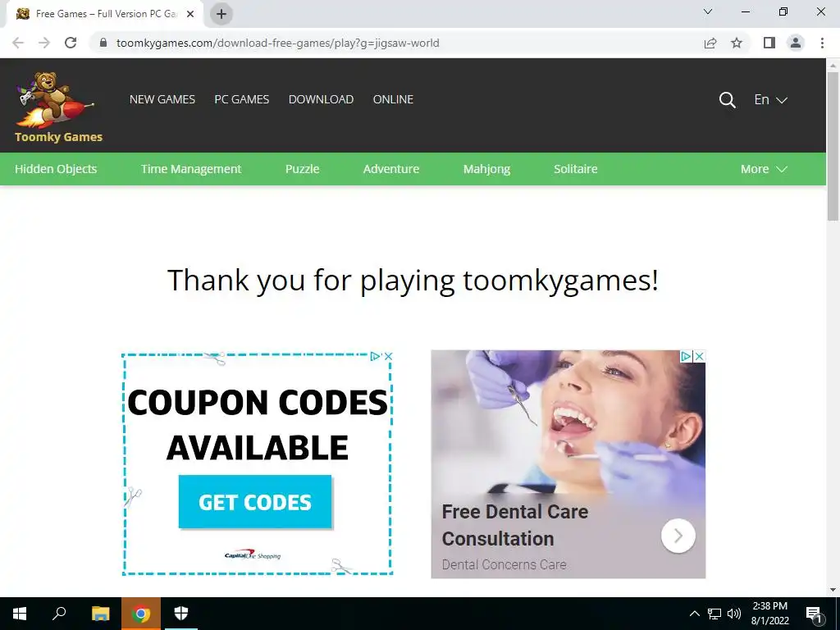The width and height of the screenshot is (840, 630).
Task: Open the site search magnifier icon
Action: [x=727, y=99]
